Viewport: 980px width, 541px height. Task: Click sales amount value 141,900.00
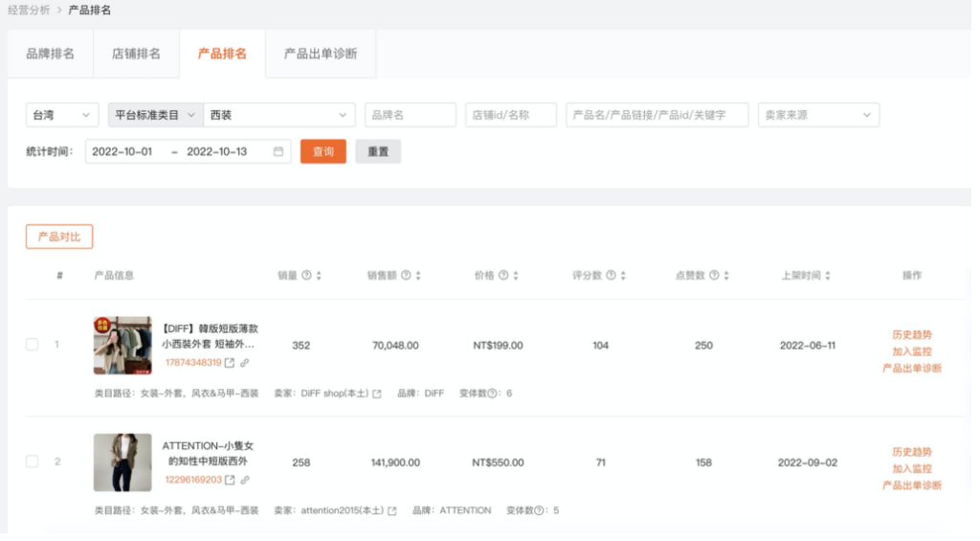[395, 462]
